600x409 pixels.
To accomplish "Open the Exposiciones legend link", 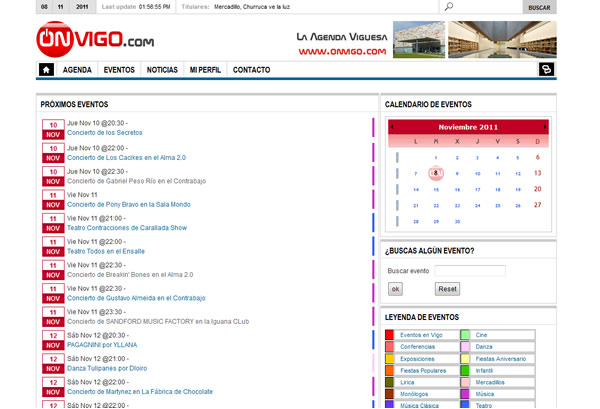I will (x=417, y=359).
